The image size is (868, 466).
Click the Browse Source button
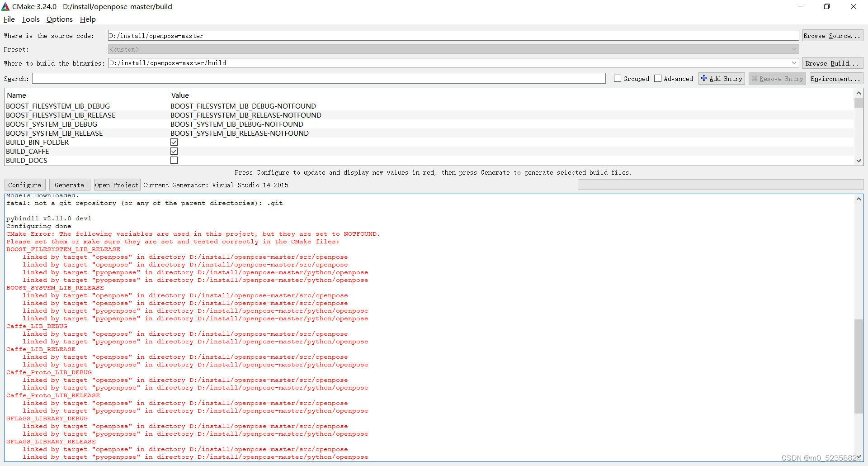click(832, 36)
